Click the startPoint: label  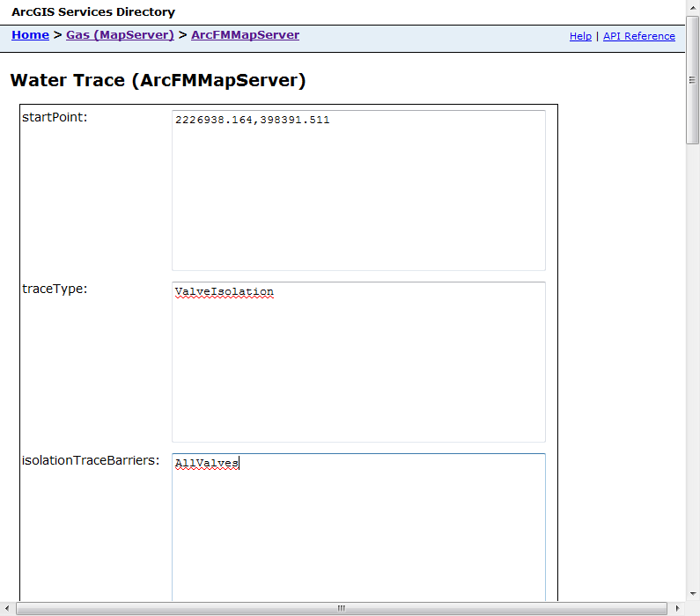pyautogui.click(x=55, y=117)
